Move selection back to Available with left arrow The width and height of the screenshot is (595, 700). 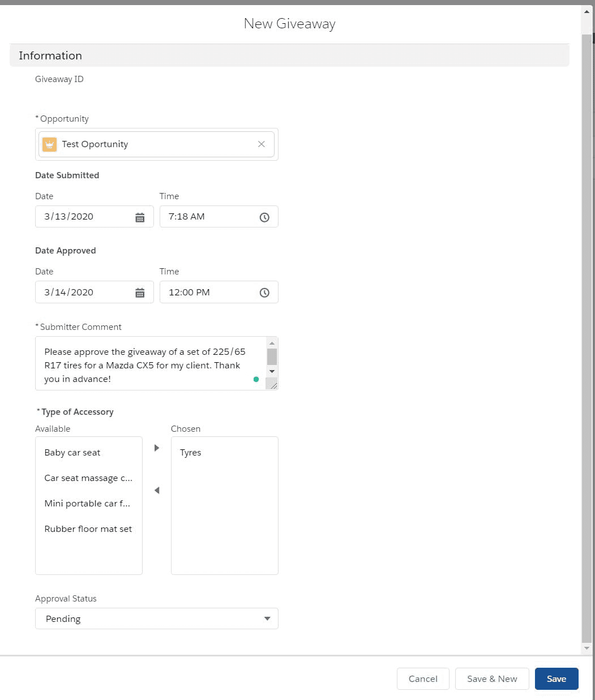[157, 491]
